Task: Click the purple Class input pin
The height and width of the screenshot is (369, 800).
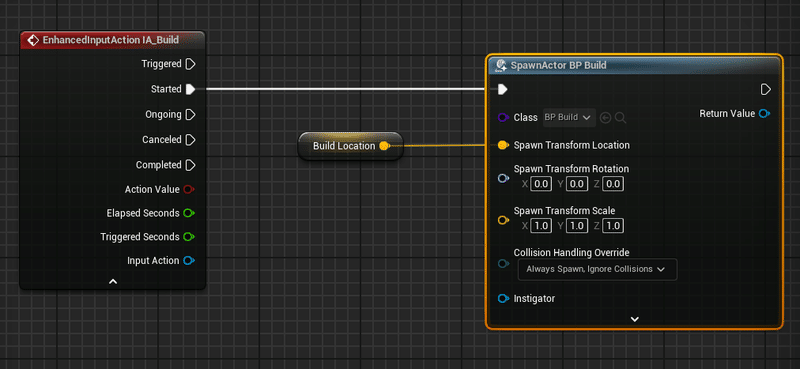Action: click(503, 117)
